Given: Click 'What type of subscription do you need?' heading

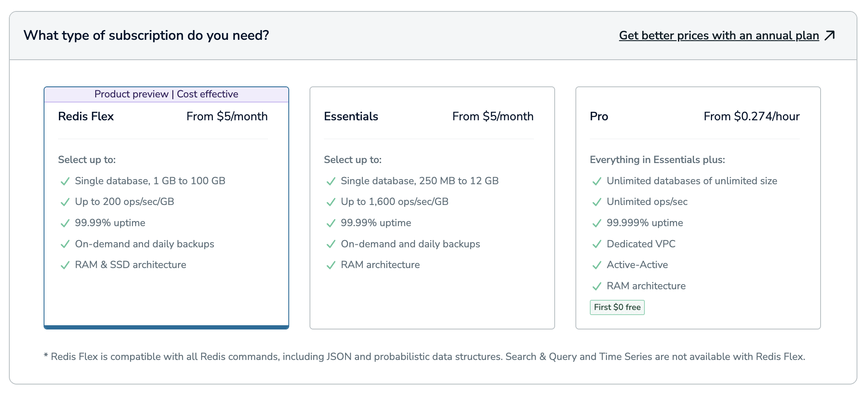Looking at the screenshot, I should pos(147,36).
